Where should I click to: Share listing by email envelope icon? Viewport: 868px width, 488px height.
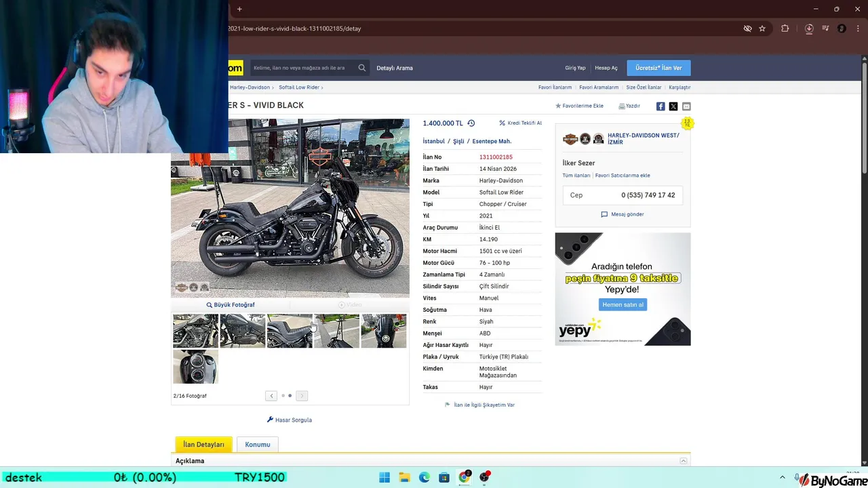tap(686, 106)
